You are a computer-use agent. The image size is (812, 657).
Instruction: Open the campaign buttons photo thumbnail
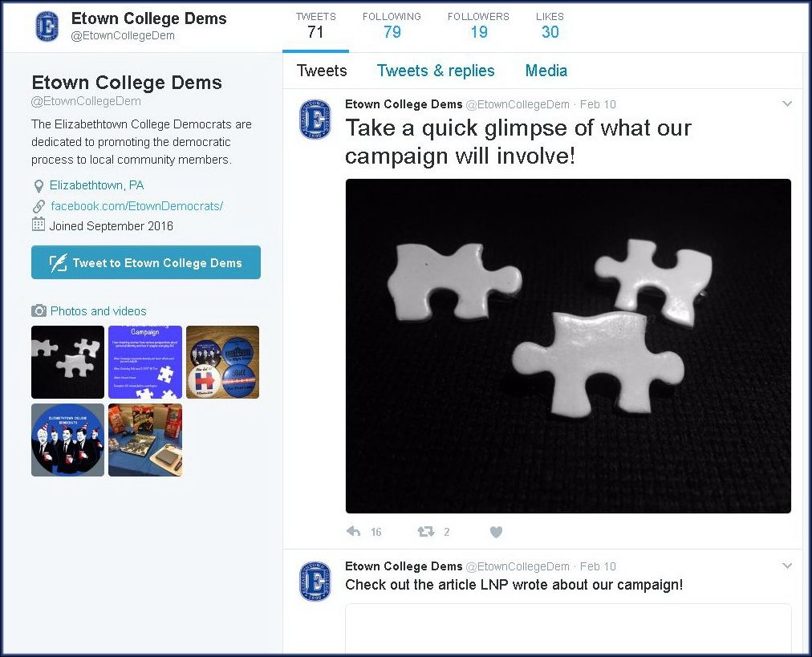click(223, 362)
